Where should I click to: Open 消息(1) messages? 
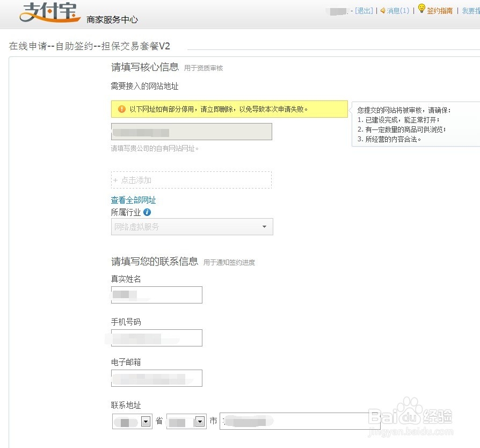click(x=396, y=10)
